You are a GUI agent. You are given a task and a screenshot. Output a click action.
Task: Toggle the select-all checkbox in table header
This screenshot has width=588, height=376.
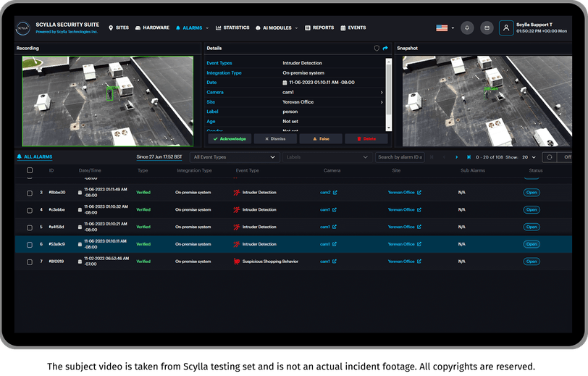[x=30, y=170]
